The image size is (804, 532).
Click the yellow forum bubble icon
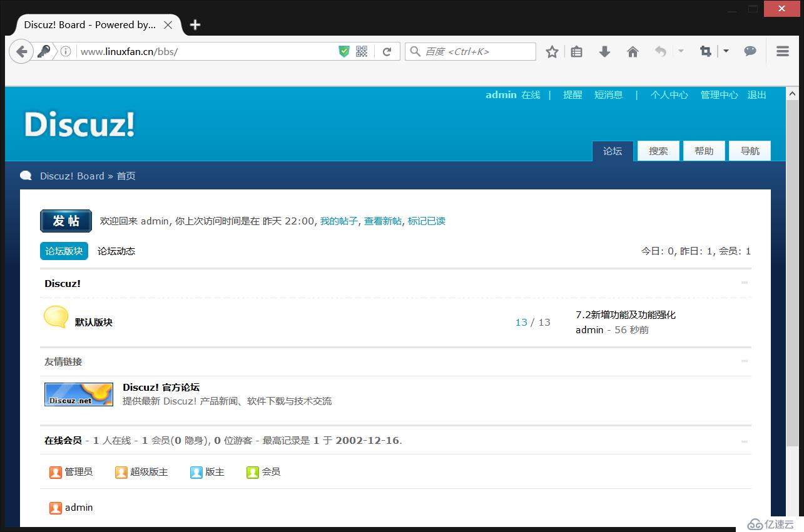click(56, 317)
